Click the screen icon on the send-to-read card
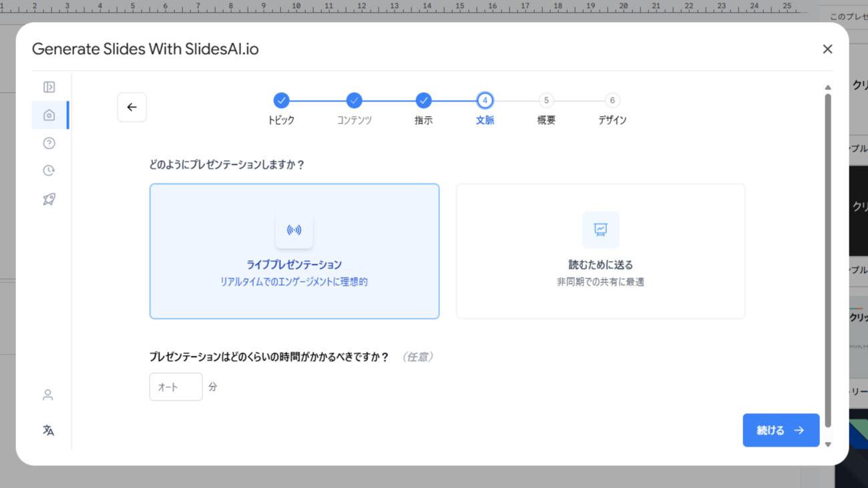The width and height of the screenshot is (868, 488). [x=600, y=230]
